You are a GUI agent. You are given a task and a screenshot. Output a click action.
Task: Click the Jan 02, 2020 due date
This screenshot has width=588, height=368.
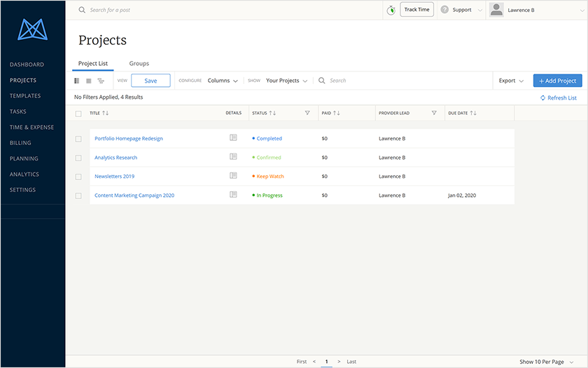coord(462,196)
